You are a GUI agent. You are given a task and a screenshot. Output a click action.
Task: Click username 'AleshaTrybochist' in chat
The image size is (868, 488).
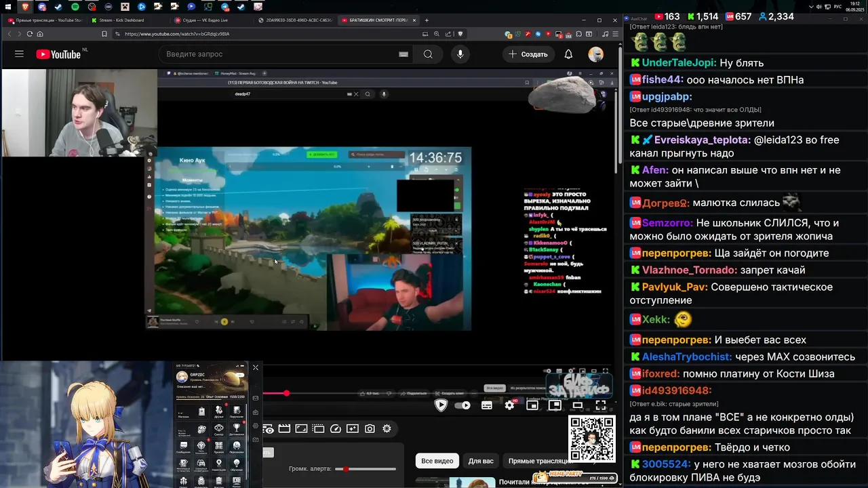(687, 357)
